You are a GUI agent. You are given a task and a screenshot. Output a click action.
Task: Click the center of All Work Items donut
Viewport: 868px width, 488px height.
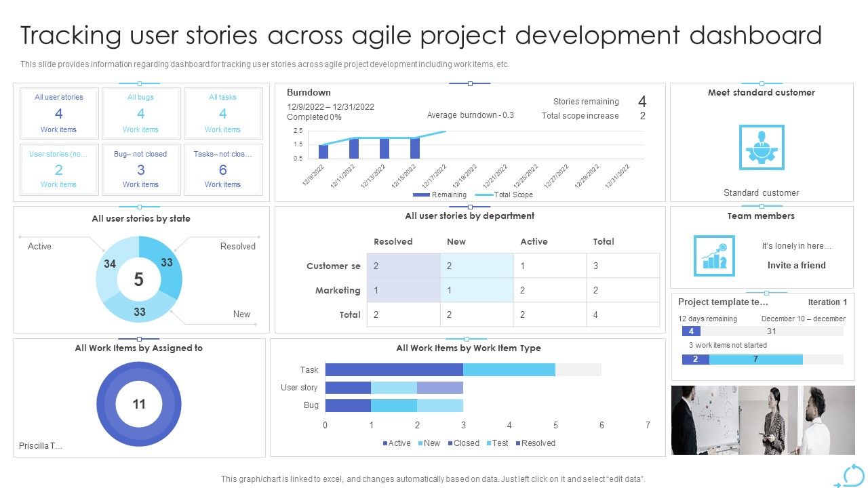(139, 404)
